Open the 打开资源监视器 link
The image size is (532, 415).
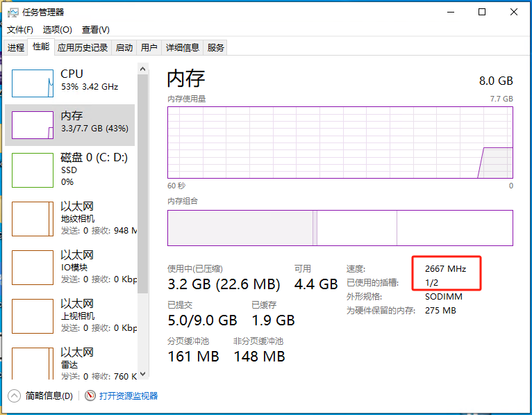128,396
